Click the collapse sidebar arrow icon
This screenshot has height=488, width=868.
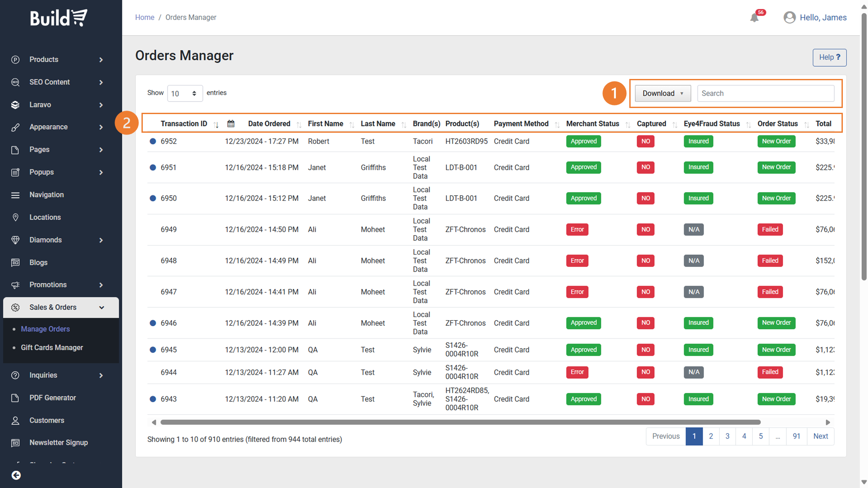coord(16,475)
